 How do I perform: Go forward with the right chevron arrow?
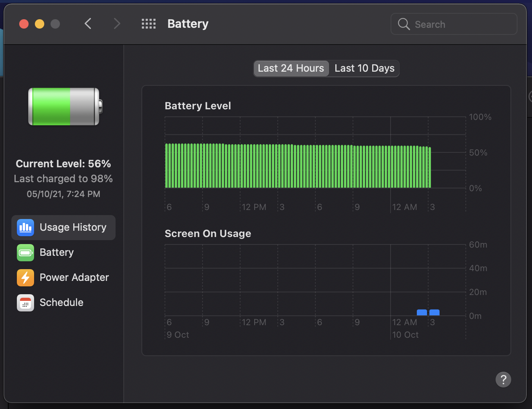(x=117, y=24)
